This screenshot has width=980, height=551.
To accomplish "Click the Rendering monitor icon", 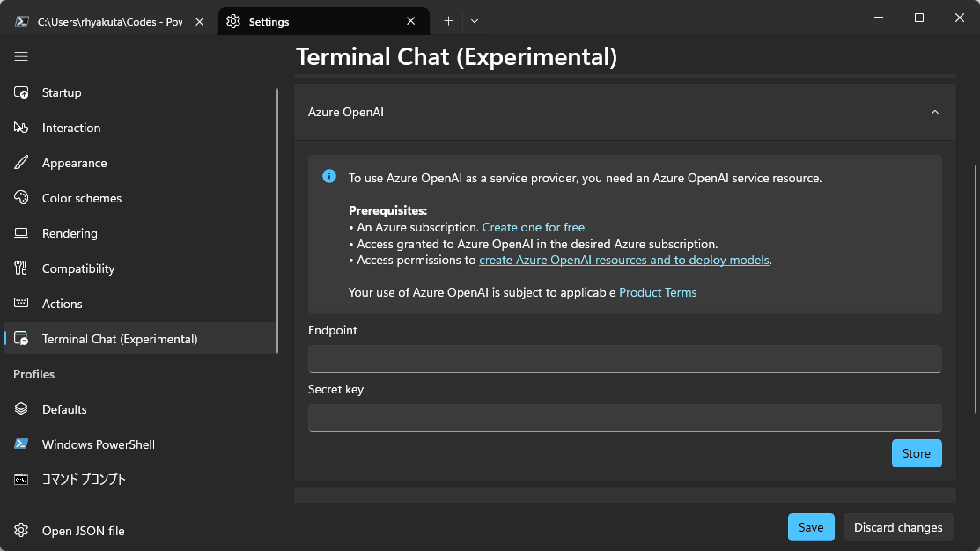I will 21,233.
